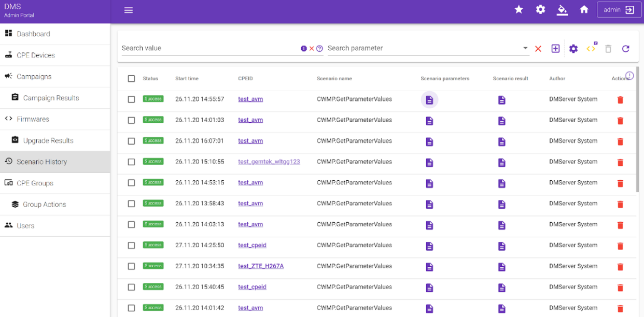This screenshot has height=317, width=644.
Task: Select checkbox for the 27.11.20 14:25:50 row
Action: pos(131,246)
